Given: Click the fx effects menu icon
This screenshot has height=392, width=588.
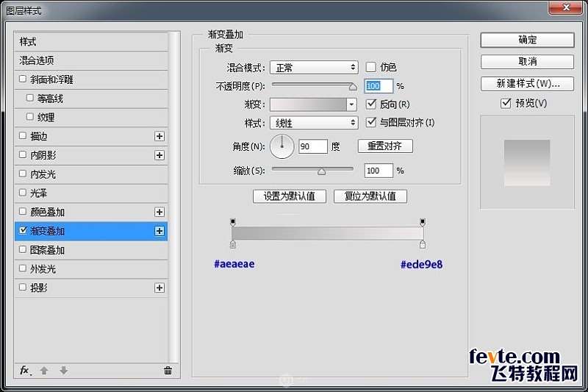Looking at the screenshot, I should click(25, 371).
